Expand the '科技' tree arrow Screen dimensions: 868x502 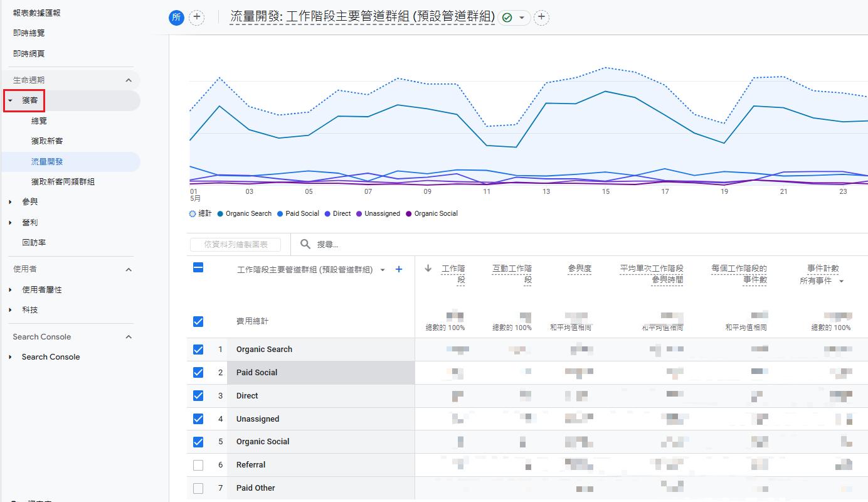pos(10,310)
